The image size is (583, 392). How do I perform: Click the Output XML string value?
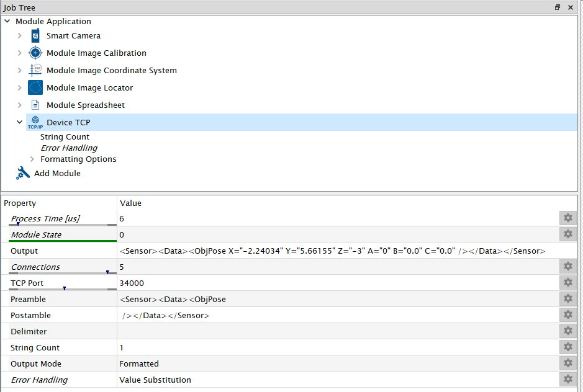tap(332, 251)
